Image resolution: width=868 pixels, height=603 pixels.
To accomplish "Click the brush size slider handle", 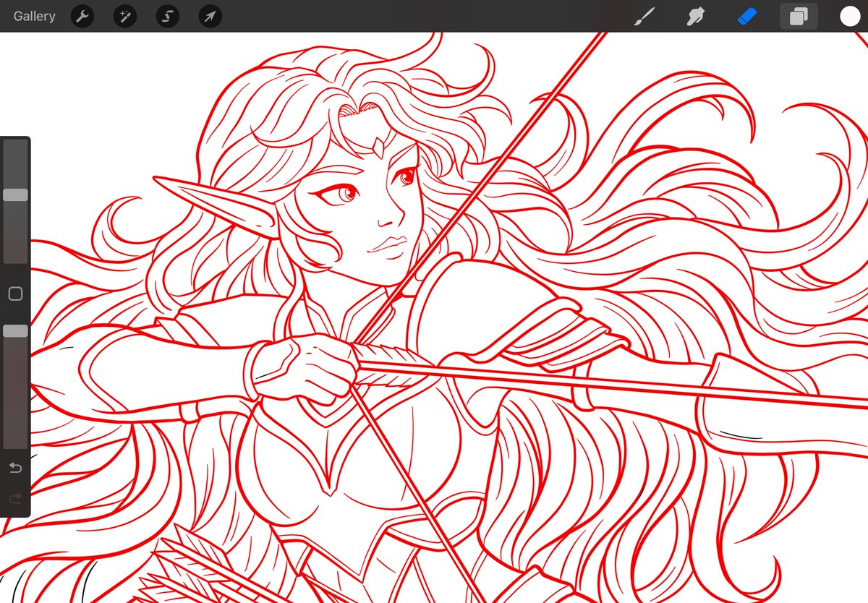I will click(15, 195).
